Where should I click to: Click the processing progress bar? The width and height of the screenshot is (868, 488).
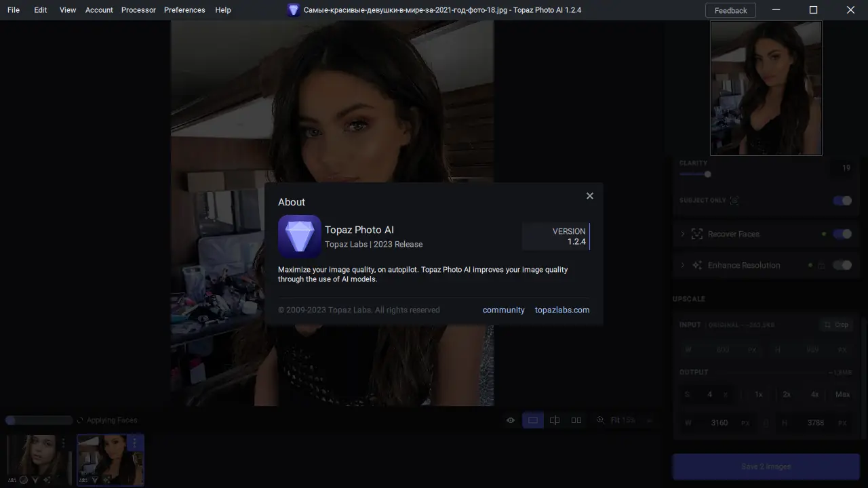click(x=39, y=420)
